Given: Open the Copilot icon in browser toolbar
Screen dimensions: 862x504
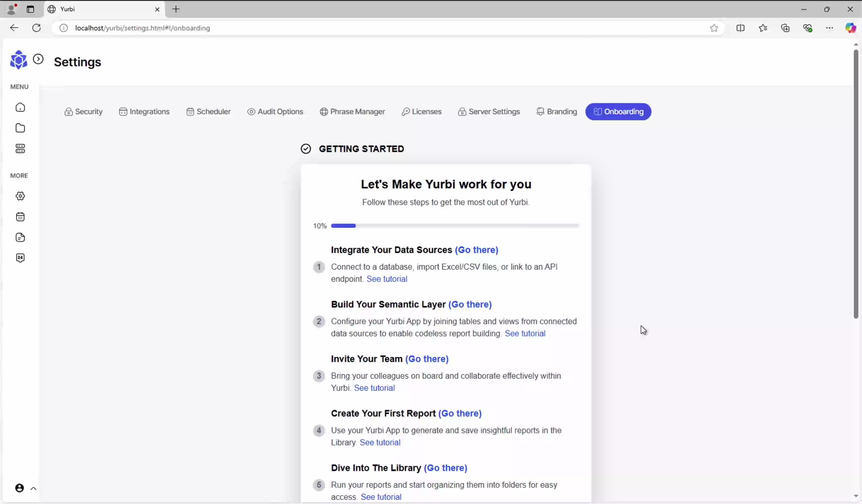Looking at the screenshot, I should [x=850, y=28].
